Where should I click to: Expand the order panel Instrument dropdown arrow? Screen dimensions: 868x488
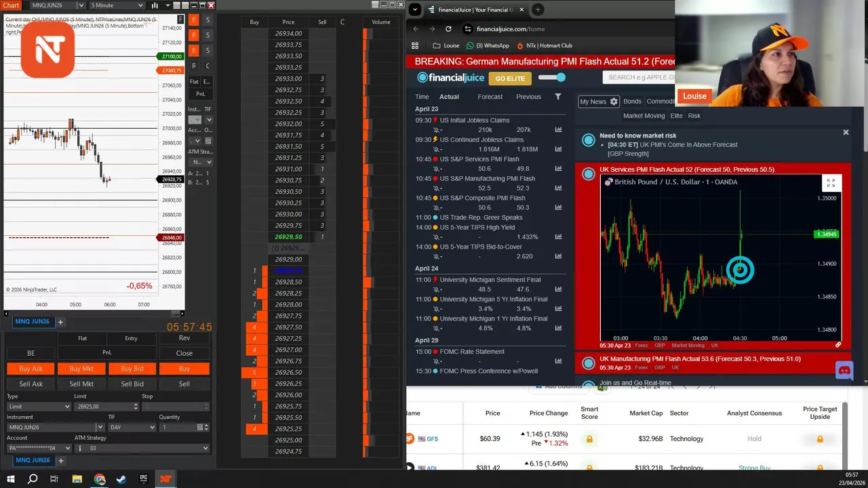[100, 428]
